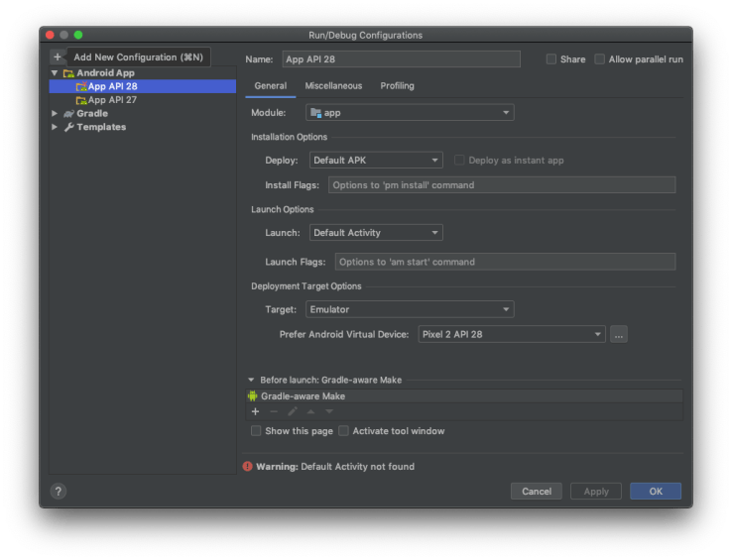The width and height of the screenshot is (732, 560).
Task: Select the Gradle-aware Make list entry
Action: [464, 395]
